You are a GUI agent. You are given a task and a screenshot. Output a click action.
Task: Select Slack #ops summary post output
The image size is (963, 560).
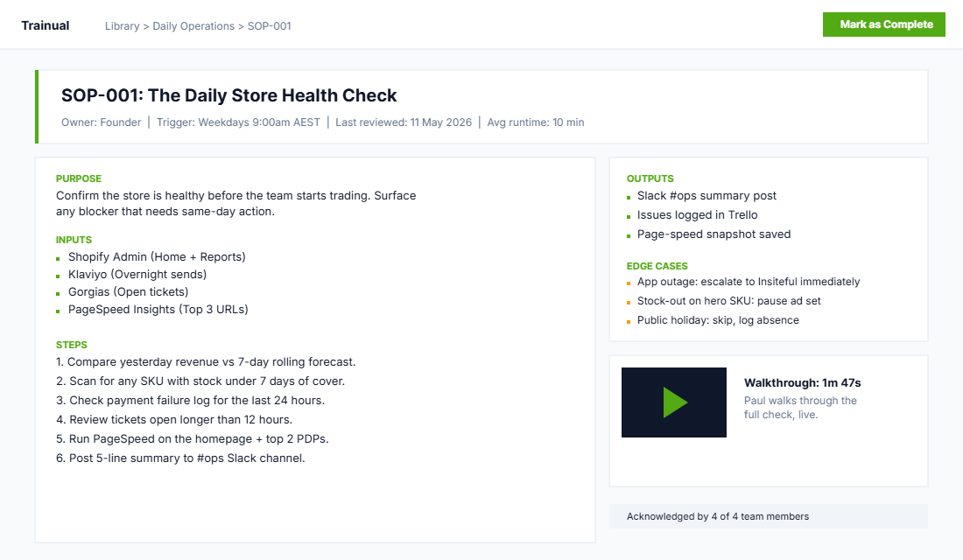coord(706,196)
